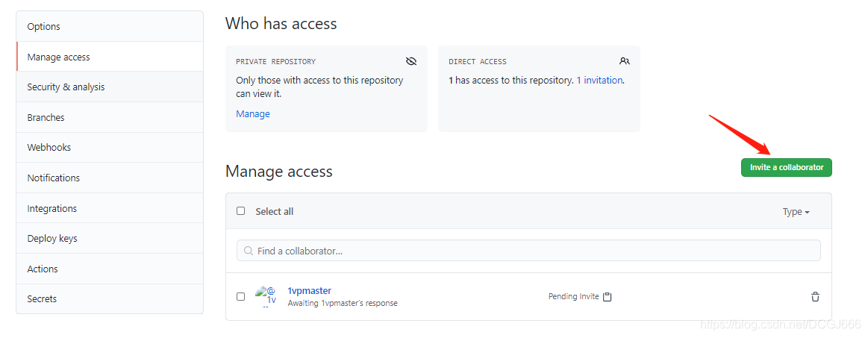Screen dimensions: 868x338
Task: Open the 1 invitation link
Action: coord(599,81)
